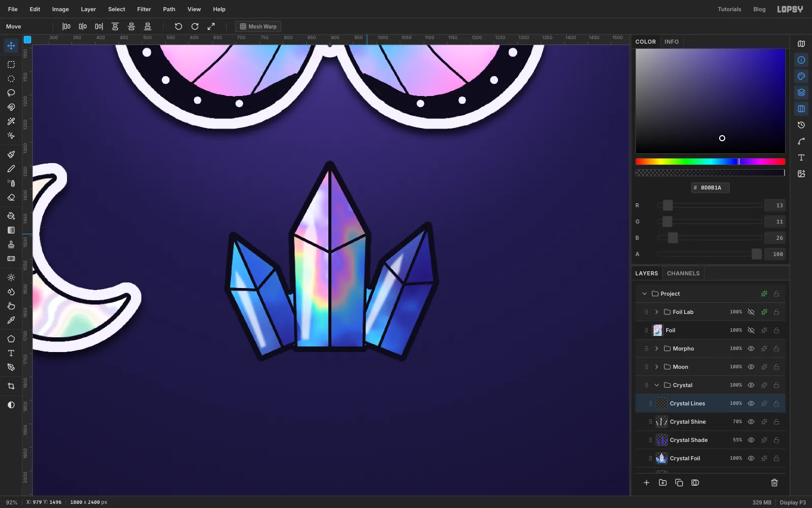Click the Undo arrow icon

click(x=179, y=26)
